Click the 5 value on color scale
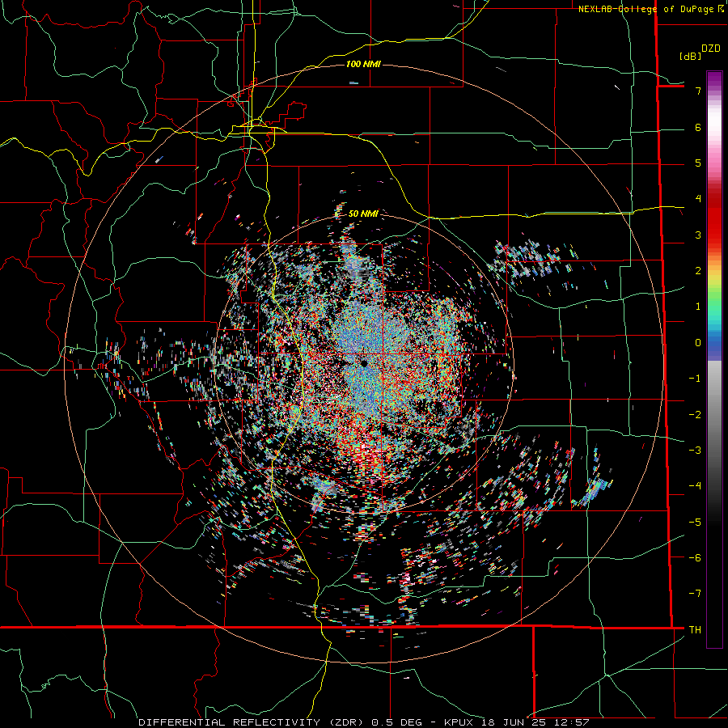728x728 pixels. pyautogui.click(x=698, y=163)
